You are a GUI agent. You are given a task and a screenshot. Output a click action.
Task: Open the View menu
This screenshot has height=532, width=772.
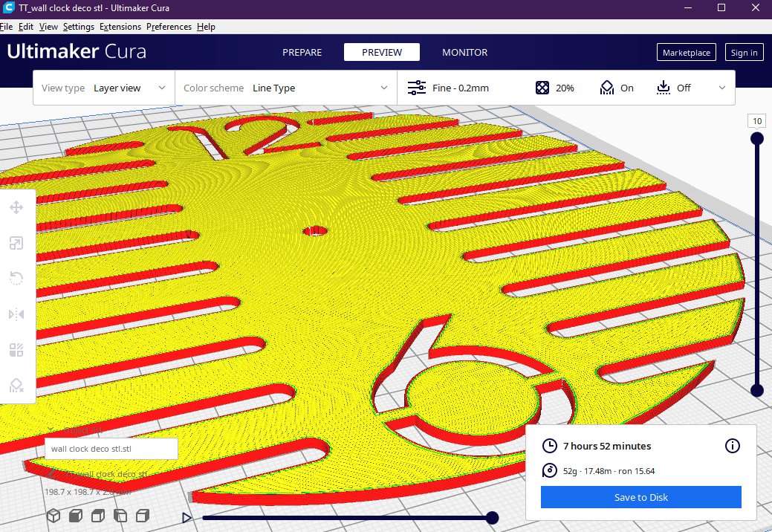[48, 27]
